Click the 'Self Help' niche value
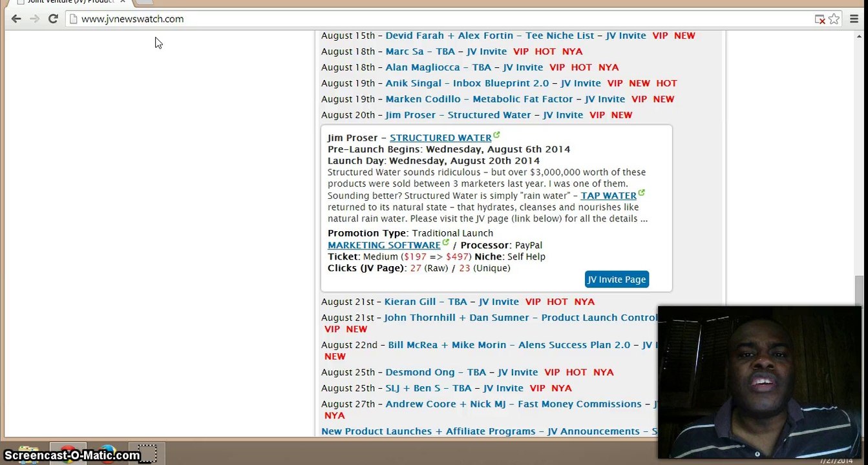Viewport: 868px width, 465px height. pyautogui.click(x=526, y=257)
